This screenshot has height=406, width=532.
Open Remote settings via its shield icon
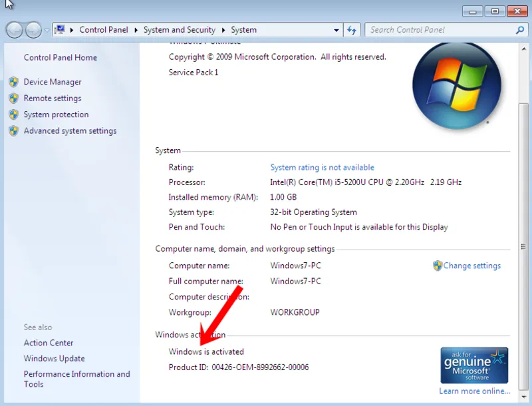(14, 98)
